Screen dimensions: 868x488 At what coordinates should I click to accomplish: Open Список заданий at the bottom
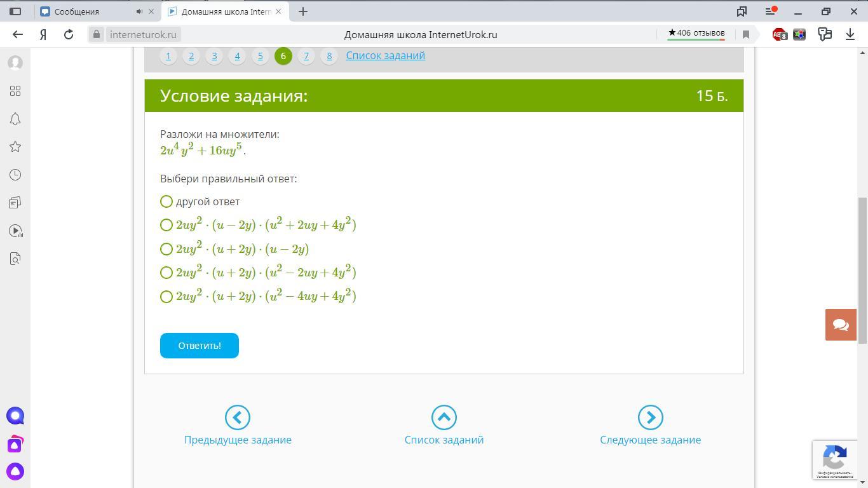pos(444,425)
